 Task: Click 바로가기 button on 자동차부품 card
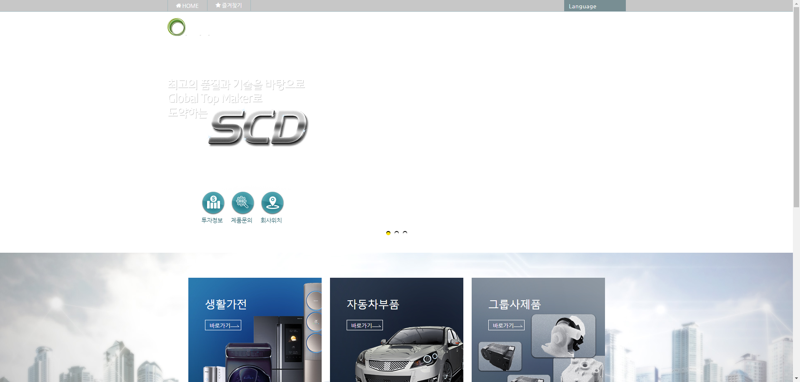[364, 325]
